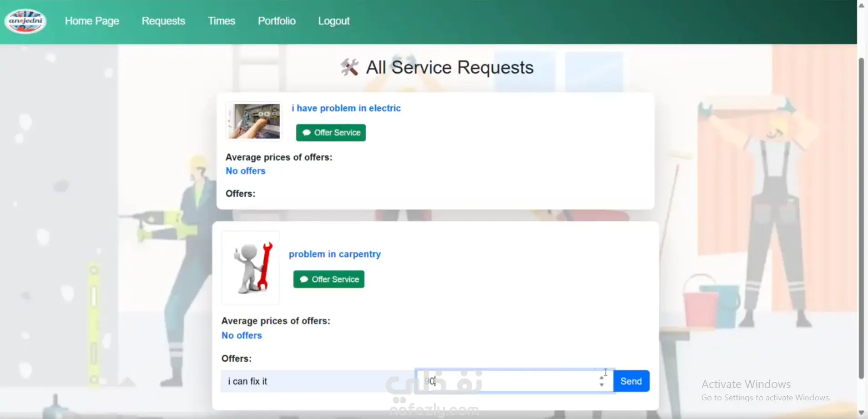Log out using the Logout nav item
The image size is (868, 419).
tap(334, 21)
